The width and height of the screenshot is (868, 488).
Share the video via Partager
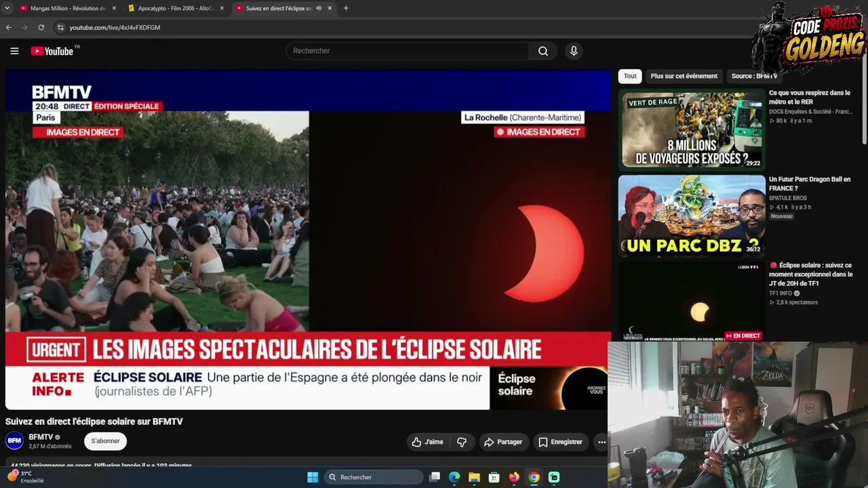pos(502,442)
